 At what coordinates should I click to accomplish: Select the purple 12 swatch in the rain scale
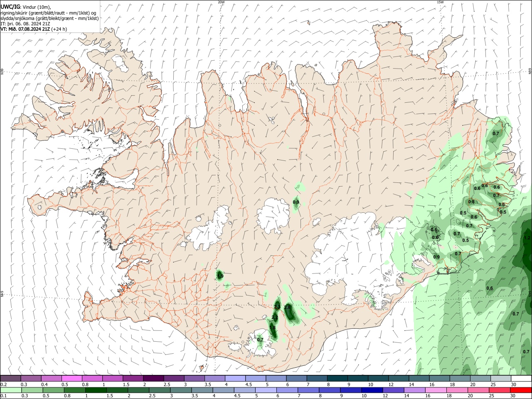[394, 390]
